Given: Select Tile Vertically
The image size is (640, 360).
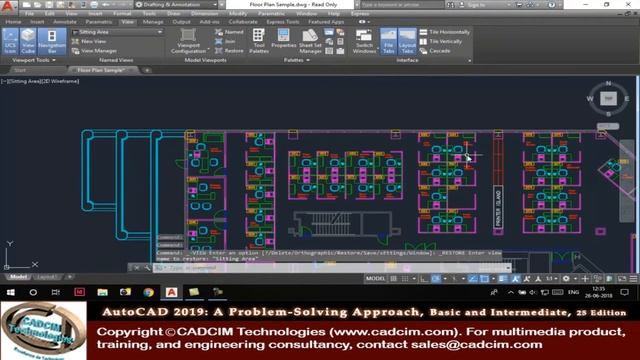Looking at the screenshot, I should coord(441,41).
